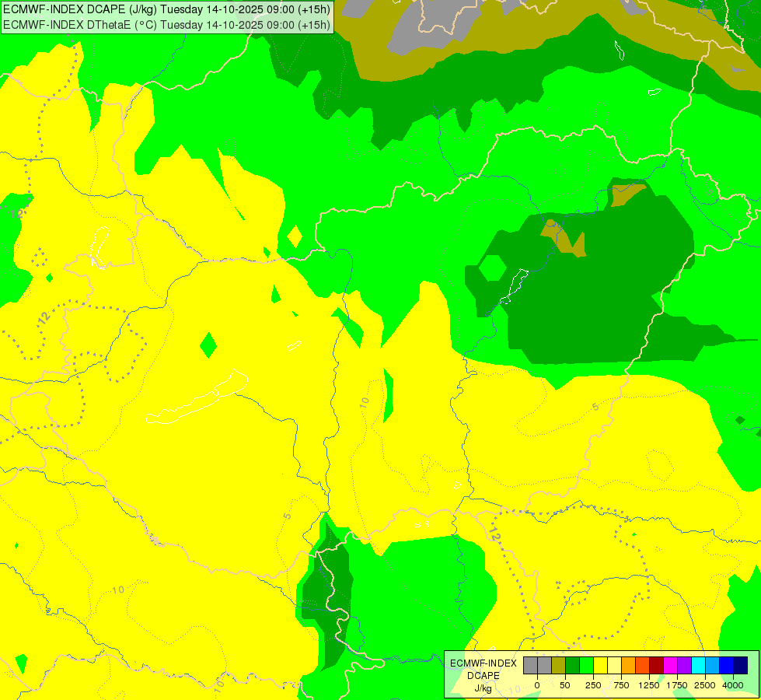Select the pale yellow legend swatch before 750
Screen dimensions: 761x700
pos(614,665)
